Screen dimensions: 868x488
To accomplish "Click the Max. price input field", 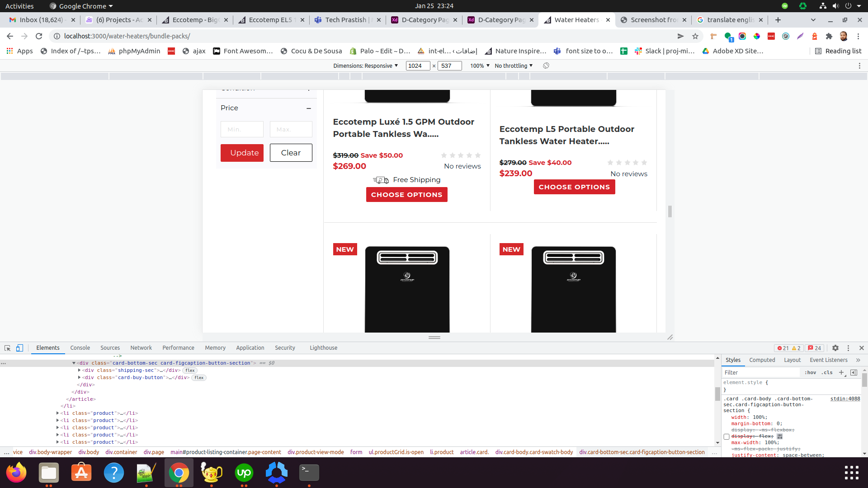I will [291, 129].
